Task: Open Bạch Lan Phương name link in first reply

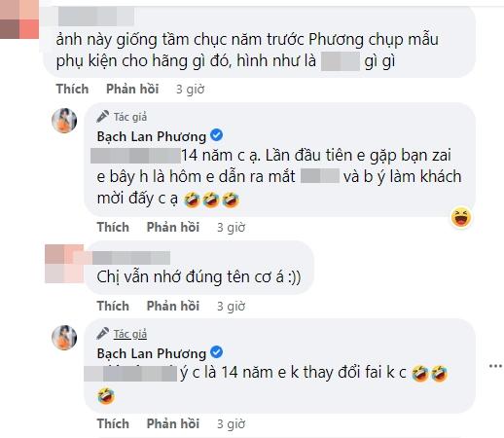Action: point(152,136)
